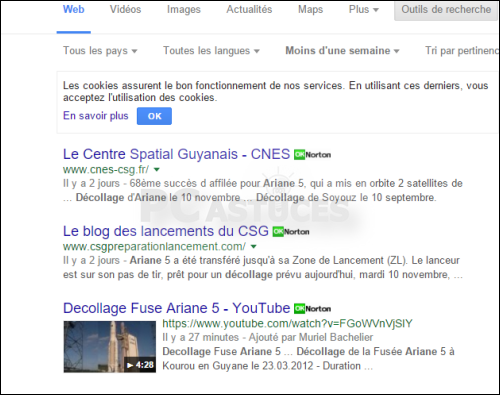Play the Ariane 5 video thumbnail
Viewport: 500px width, 395px height.
click(110, 347)
